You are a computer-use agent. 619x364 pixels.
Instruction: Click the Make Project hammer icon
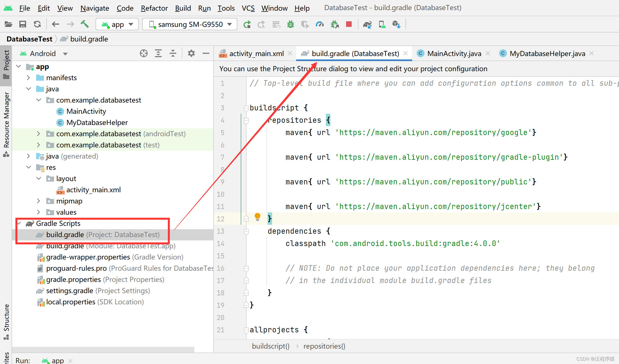(x=85, y=24)
